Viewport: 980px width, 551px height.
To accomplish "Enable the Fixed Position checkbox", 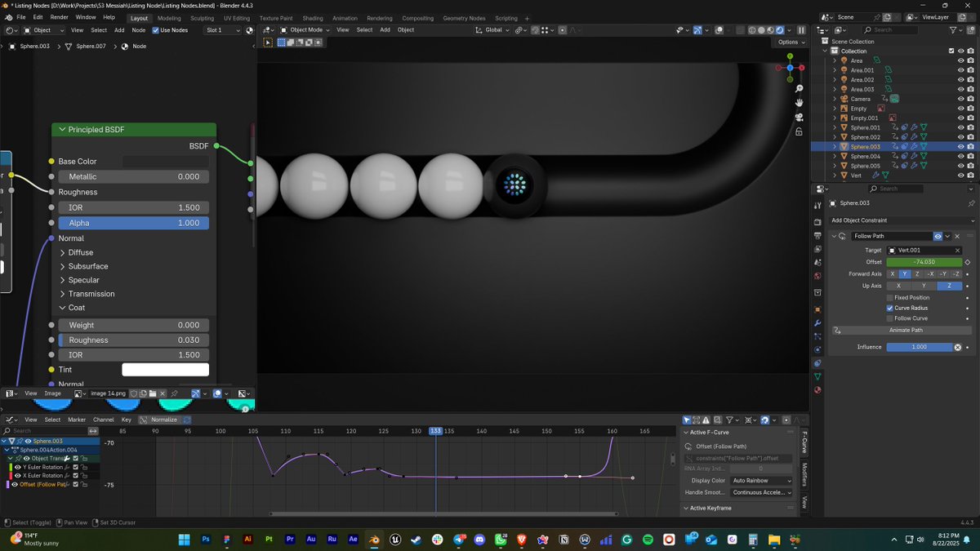I will pyautogui.click(x=889, y=298).
